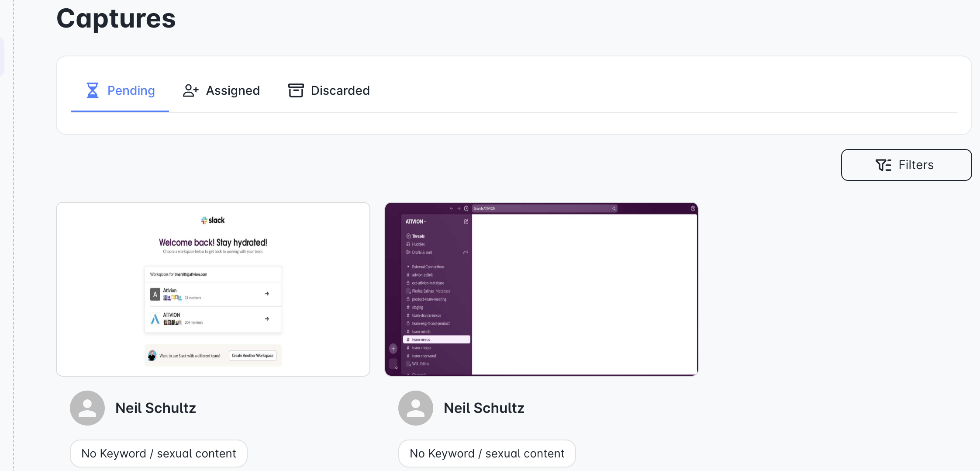The image size is (980, 471).
Task: Click Neil Schultz avatar under ATIVION workspace capture
Action: tap(416, 408)
